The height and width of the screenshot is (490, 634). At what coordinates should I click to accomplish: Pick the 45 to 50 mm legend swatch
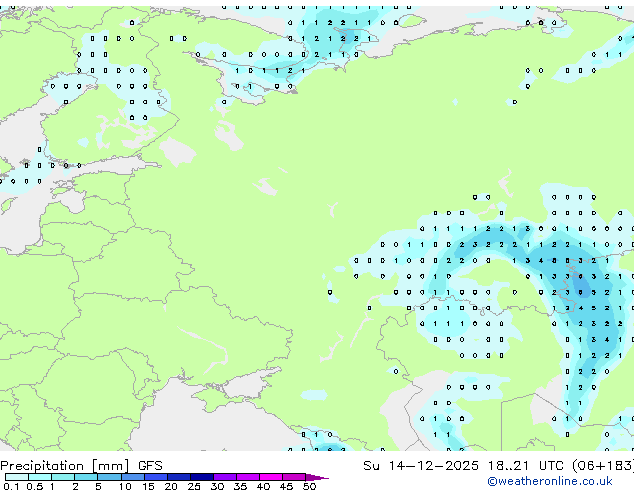pos(294,477)
